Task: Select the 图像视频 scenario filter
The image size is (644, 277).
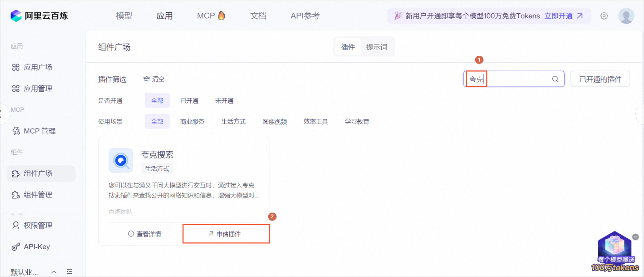Action: [x=275, y=122]
